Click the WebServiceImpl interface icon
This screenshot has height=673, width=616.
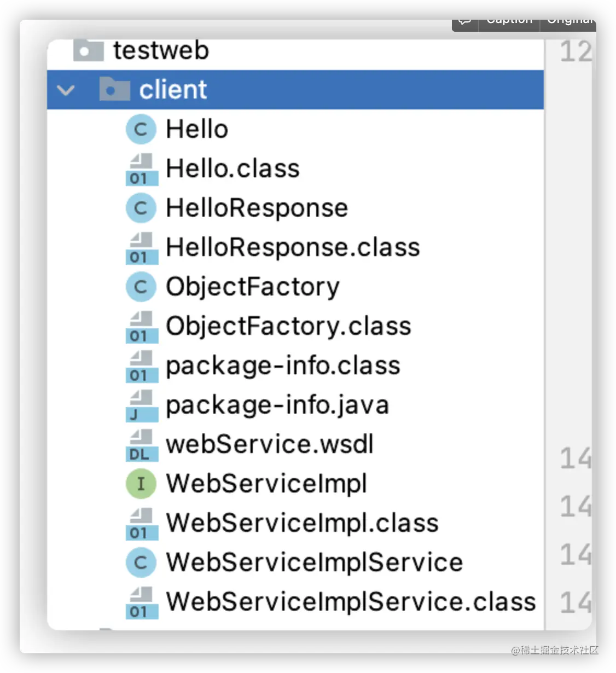pos(141,484)
